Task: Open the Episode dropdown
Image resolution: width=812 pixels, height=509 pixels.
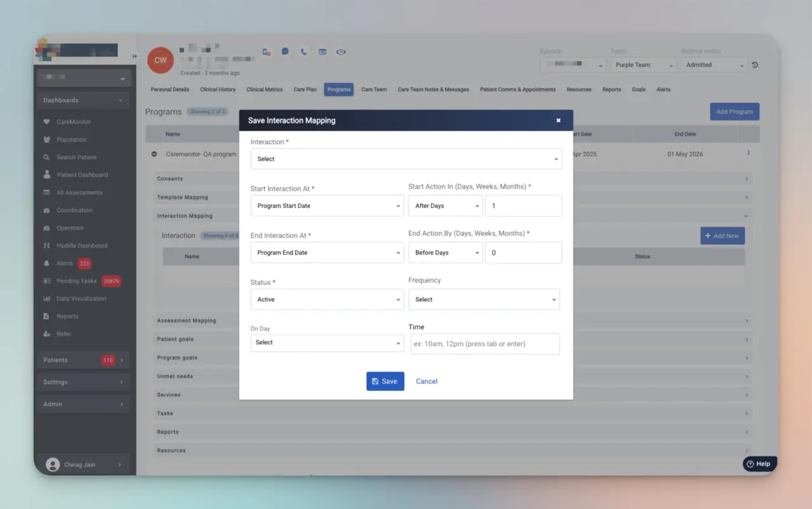Action: [573, 65]
